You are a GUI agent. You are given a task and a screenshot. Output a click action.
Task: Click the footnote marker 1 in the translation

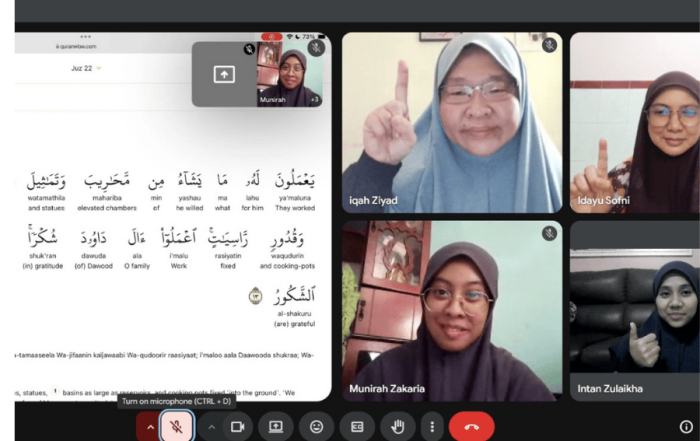tap(55, 391)
